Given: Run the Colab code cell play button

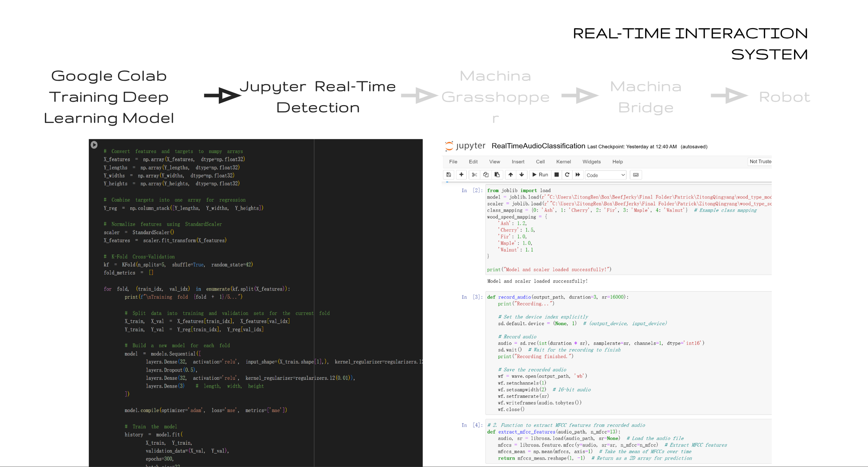Looking at the screenshot, I should [x=94, y=145].
